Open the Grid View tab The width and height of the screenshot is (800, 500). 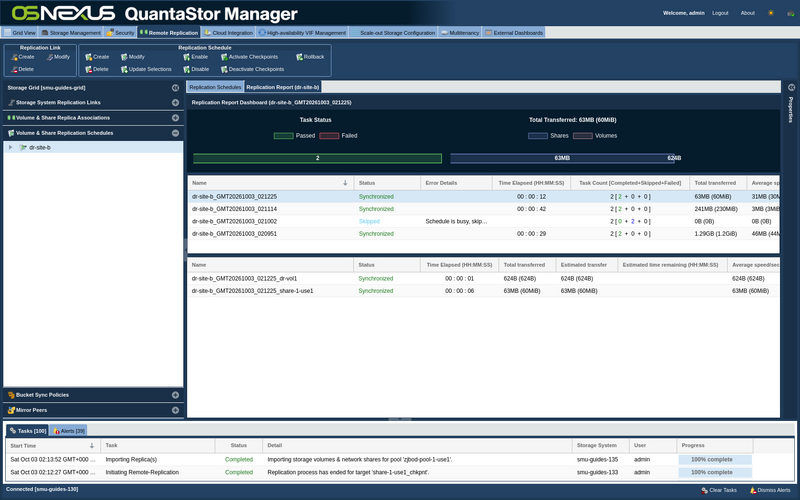point(20,33)
